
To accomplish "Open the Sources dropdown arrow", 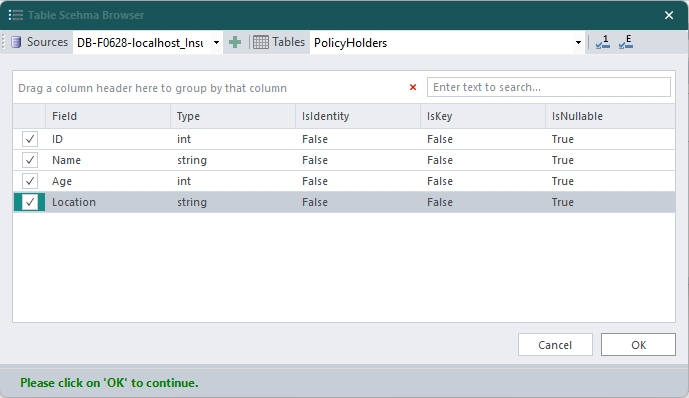I will click(x=216, y=43).
